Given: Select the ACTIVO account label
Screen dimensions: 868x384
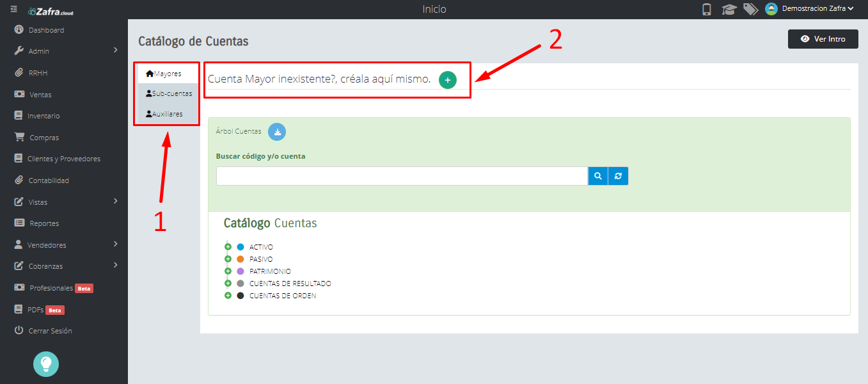Looking at the screenshot, I should tap(262, 247).
